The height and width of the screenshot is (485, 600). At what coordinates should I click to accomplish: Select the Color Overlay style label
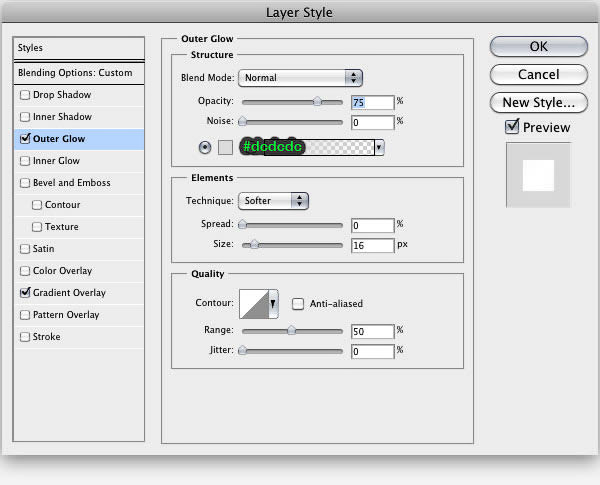[62, 271]
